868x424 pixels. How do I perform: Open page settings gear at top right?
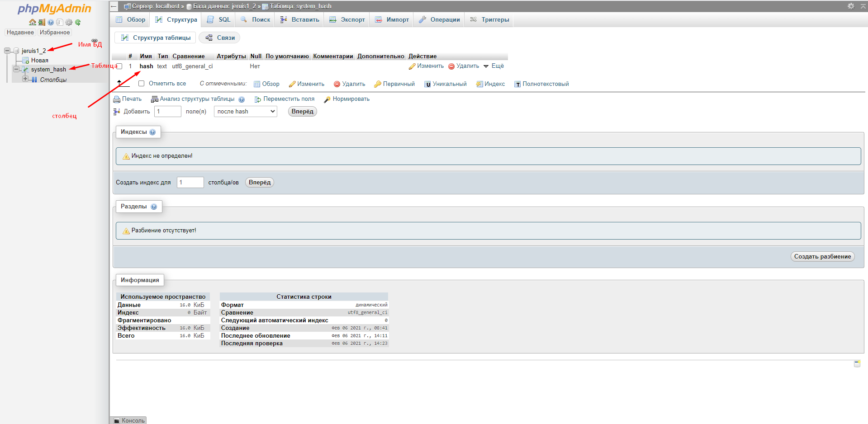click(851, 6)
